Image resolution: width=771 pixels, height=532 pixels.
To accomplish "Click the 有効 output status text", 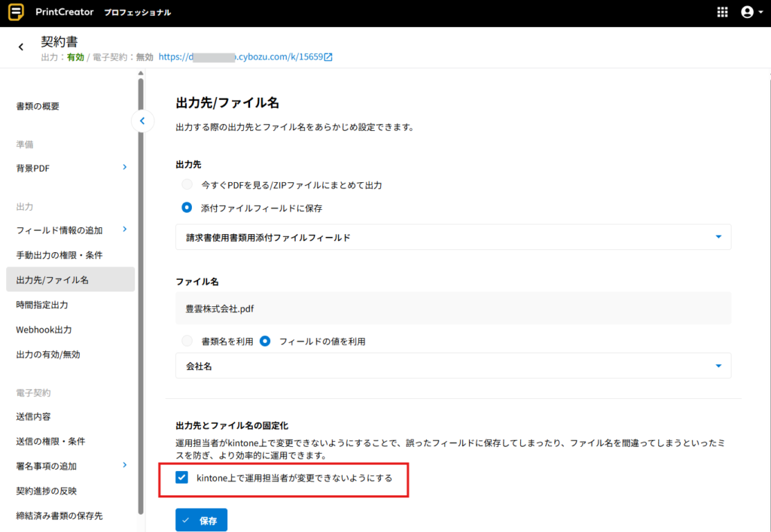I will point(76,57).
